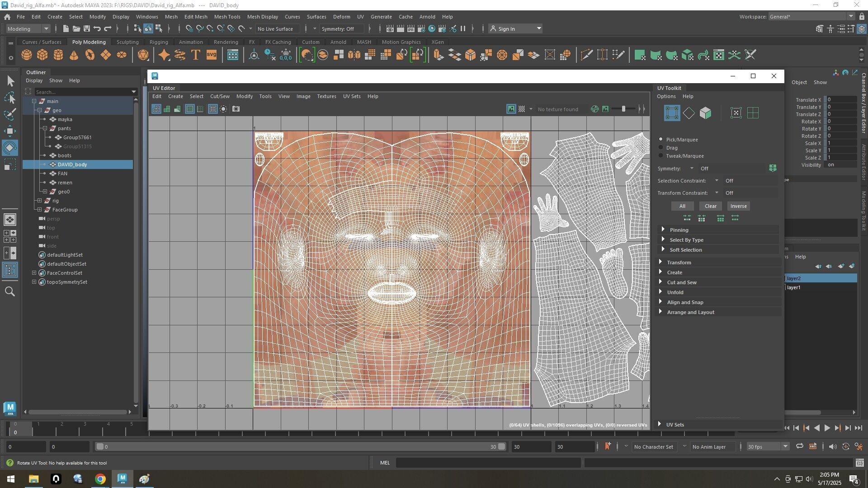Adjust the texture dim slider in UV Editor
868x488 pixels.
[x=623, y=109]
